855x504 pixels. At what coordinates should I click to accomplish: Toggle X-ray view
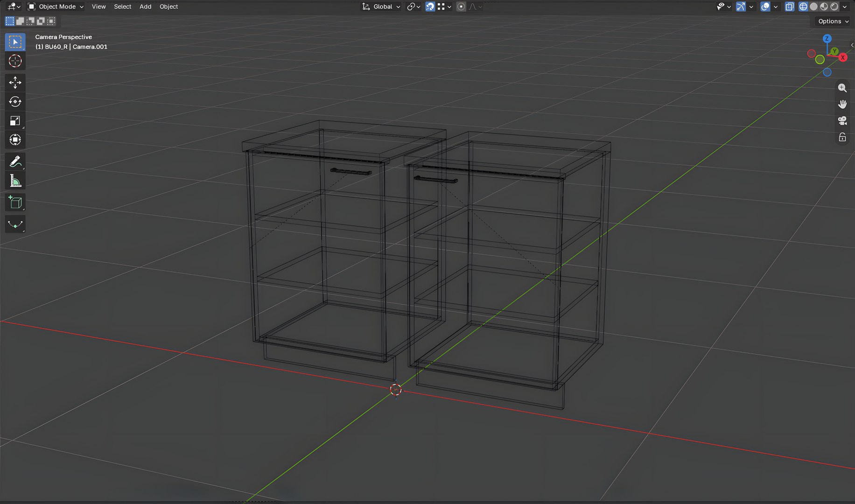[x=790, y=7]
